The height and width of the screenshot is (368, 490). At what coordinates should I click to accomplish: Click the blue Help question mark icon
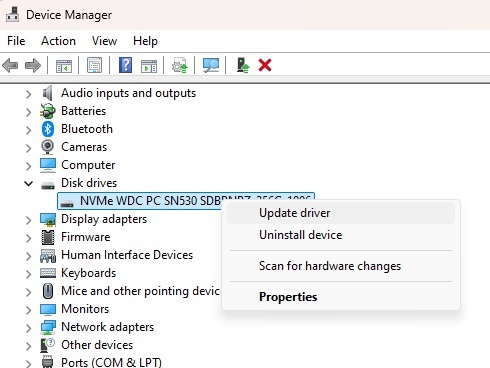tap(126, 65)
